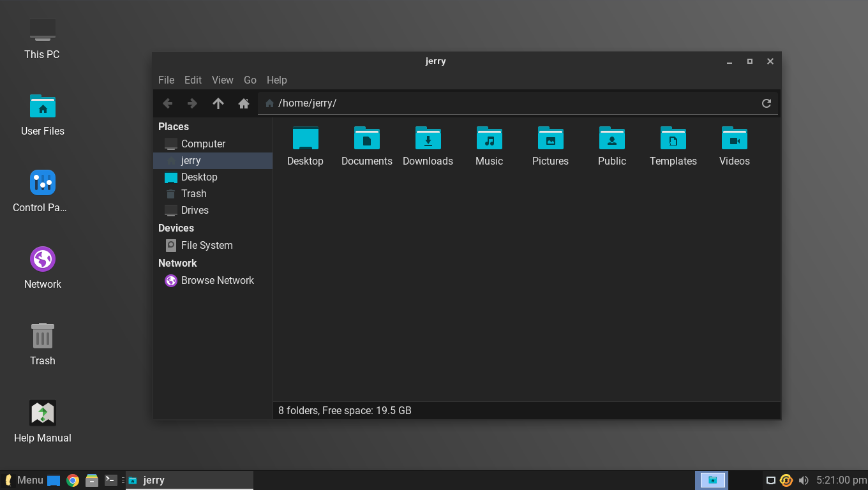
Task: Open the Downloads folder
Action: (428, 145)
